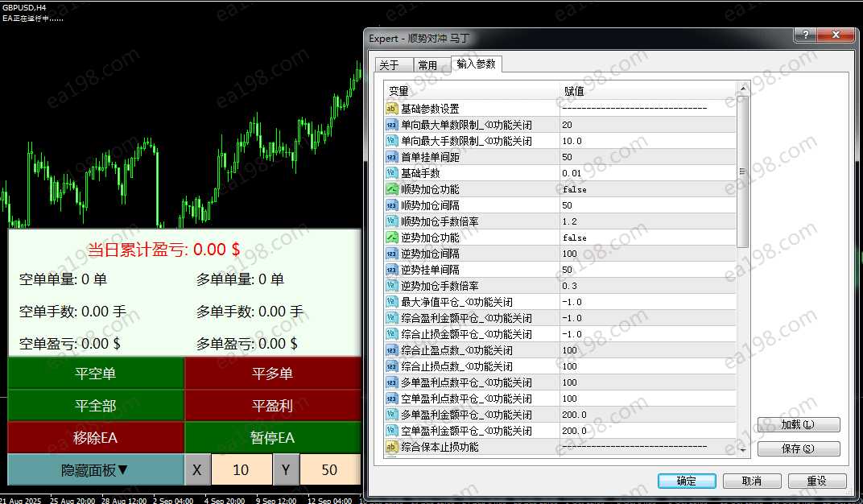The height and width of the screenshot is (504, 863).
Task: Click the boolean icon for 顺势加仓功能
Action: click(x=392, y=189)
